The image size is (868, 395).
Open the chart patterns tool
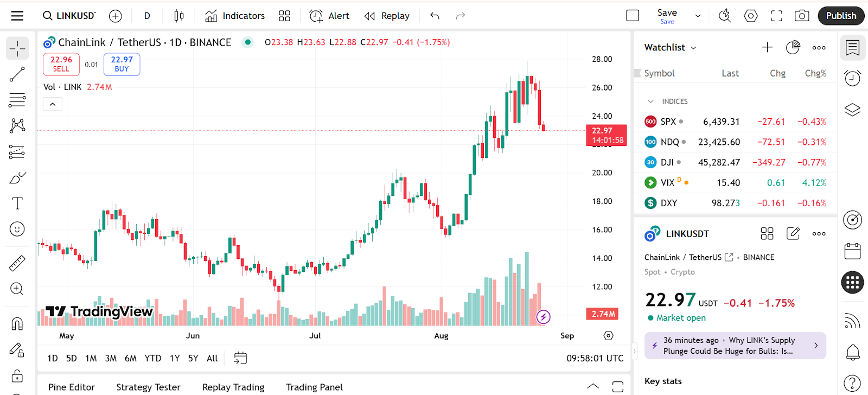[x=17, y=126]
